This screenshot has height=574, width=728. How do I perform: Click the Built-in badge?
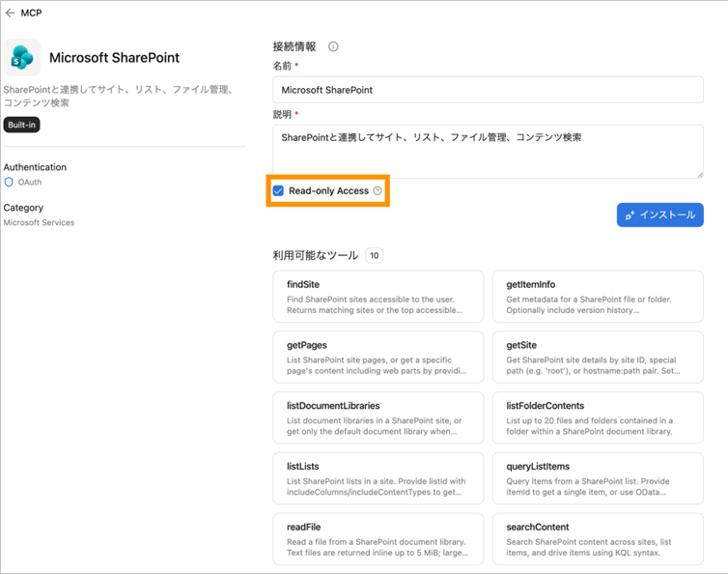(22, 125)
